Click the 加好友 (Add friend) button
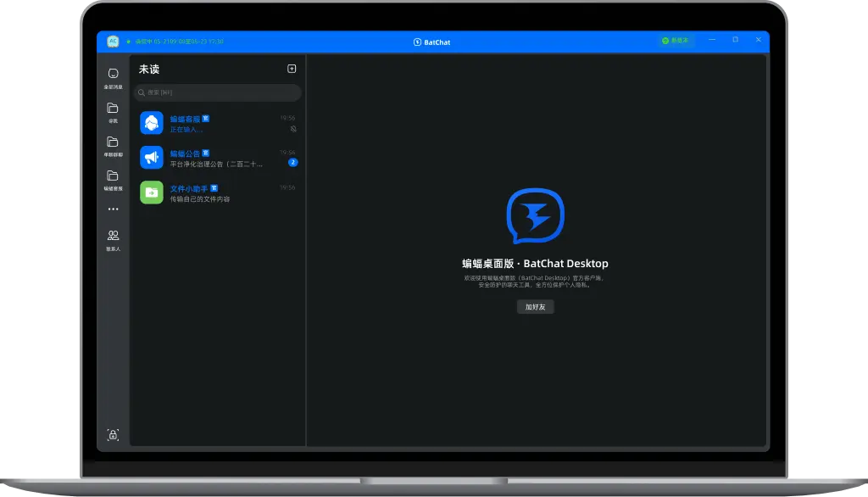 [535, 307]
